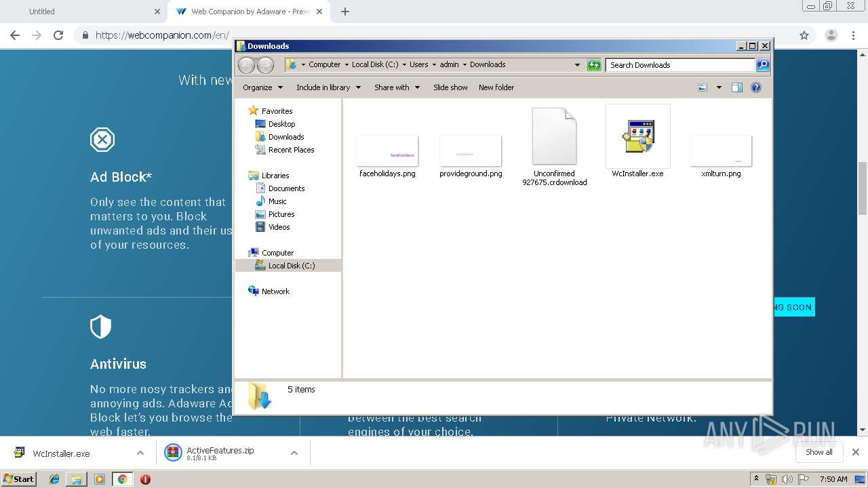The width and height of the screenshot is (868, 488).
Task: Open the Explorer help icon
Action: (756, 87)
